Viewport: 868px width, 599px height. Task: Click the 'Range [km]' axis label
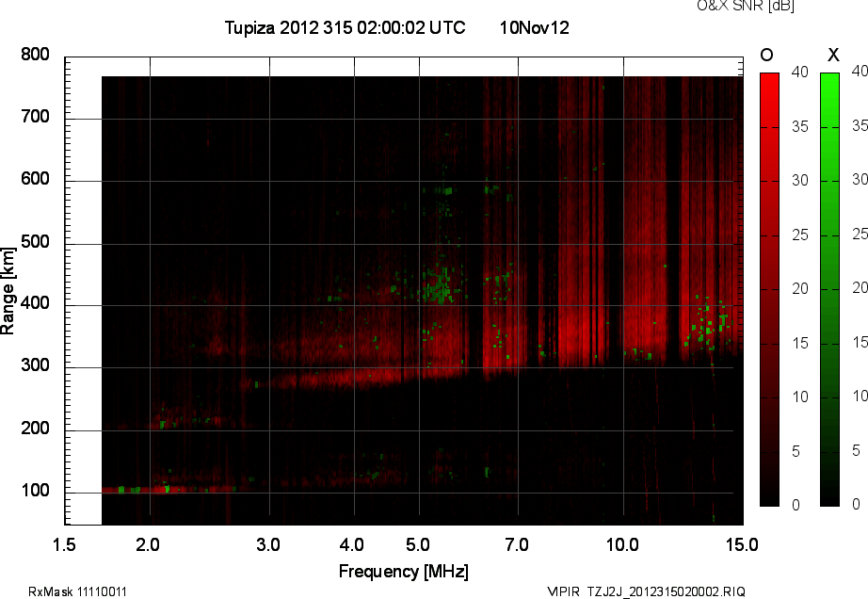(8, 291)
